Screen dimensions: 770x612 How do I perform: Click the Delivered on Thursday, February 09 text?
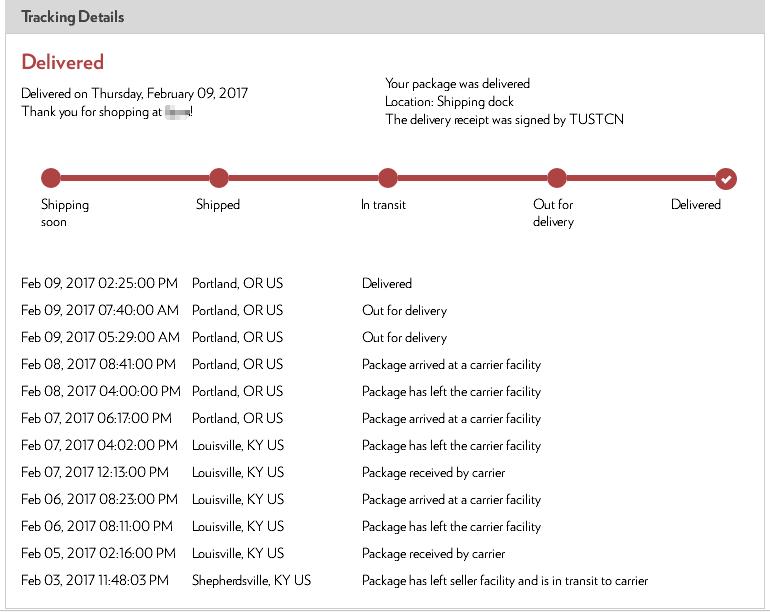[x=134, y=93]
